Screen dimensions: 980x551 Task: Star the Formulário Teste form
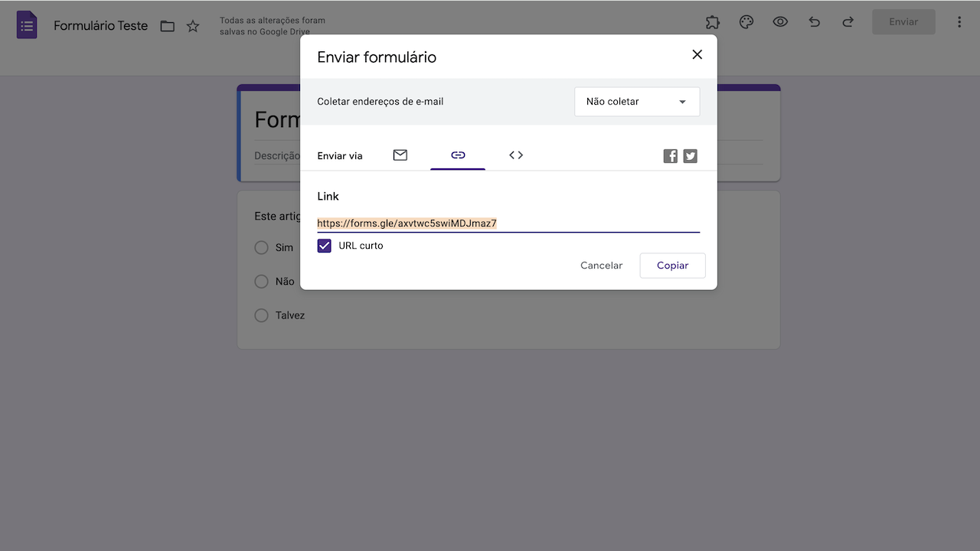pos(193,26)
